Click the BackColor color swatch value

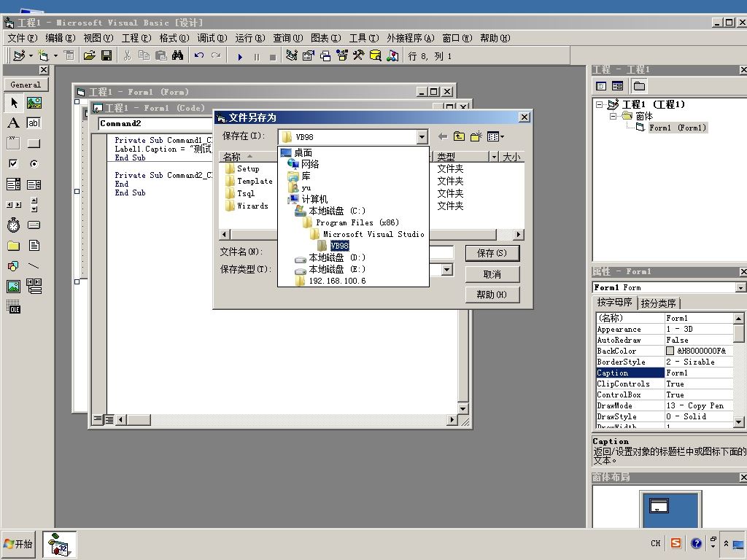(670, 351)
